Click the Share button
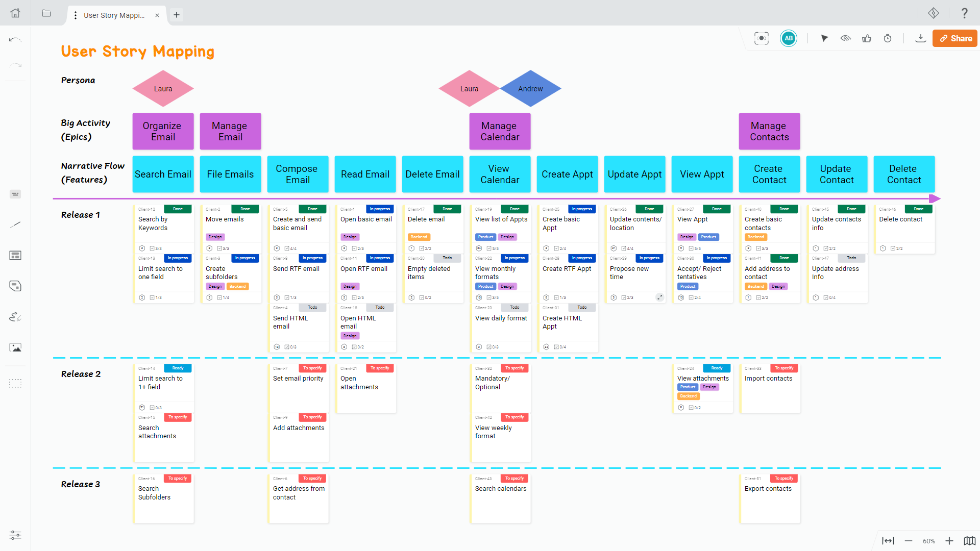Viewport: 980px width, 551px height. (x=954, y=38)
